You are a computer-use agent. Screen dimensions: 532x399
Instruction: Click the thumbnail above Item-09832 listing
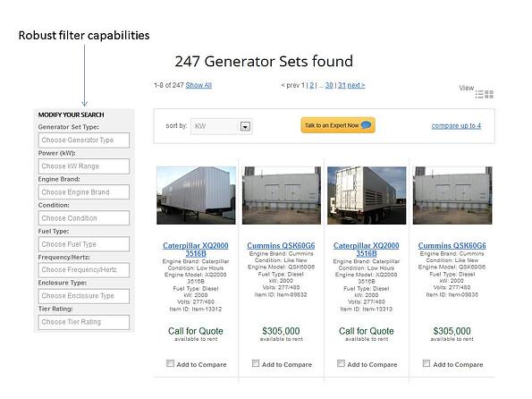coord(282,195)
